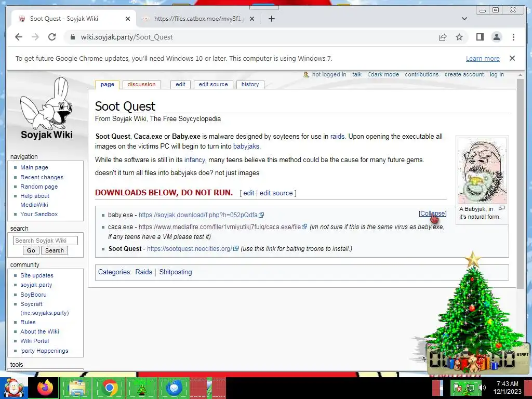Open the talk link in header
This screenshot has height=399, width=532.
[356, 74]
